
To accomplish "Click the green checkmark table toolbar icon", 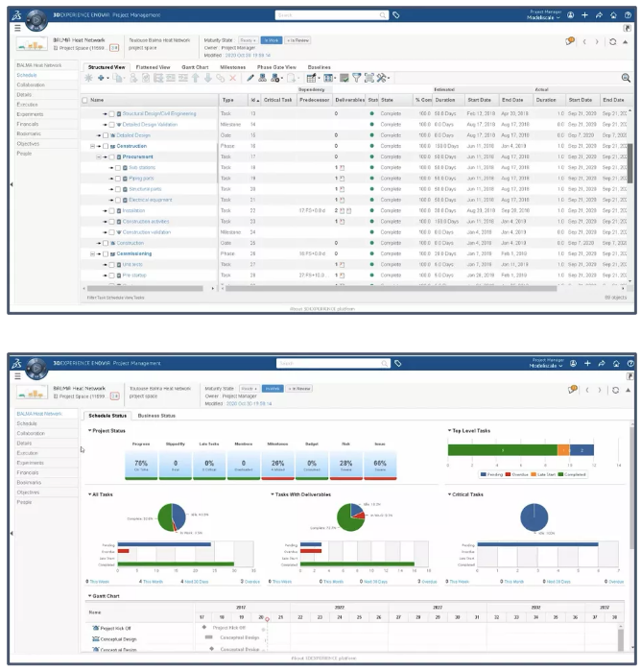I will point(344,78).
